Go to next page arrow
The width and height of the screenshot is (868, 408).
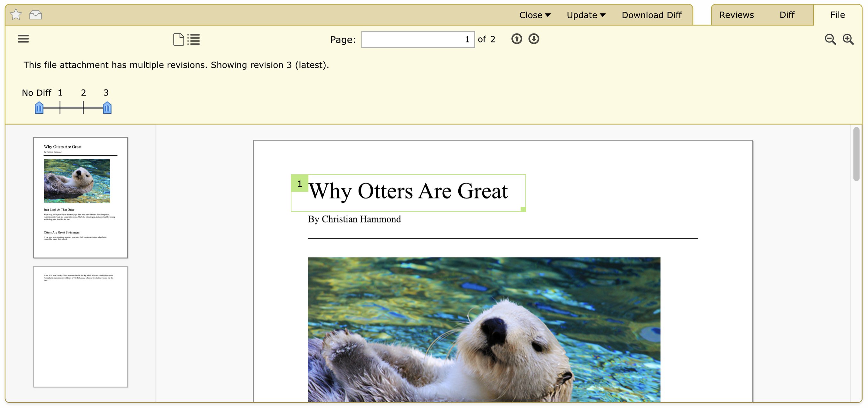(533, 39)
